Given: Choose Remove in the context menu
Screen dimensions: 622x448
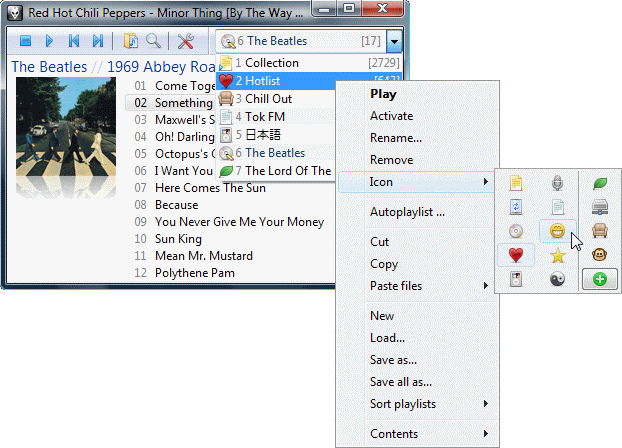Looking at the screenshot, I should coord(417,160).
